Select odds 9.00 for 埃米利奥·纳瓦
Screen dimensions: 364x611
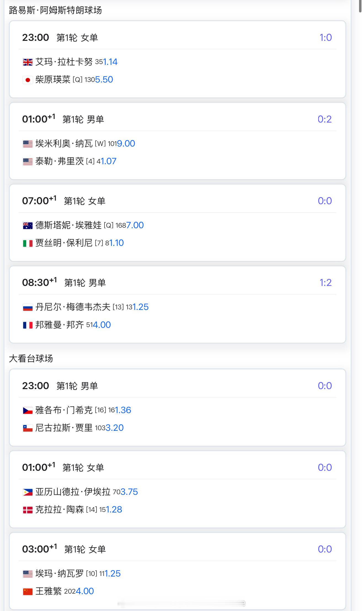(x=126, y=144)
